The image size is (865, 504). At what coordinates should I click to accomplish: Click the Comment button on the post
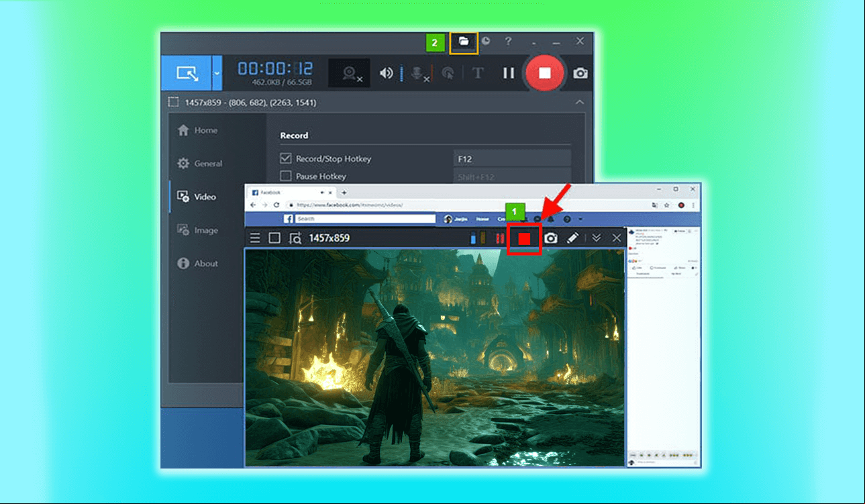659,268
